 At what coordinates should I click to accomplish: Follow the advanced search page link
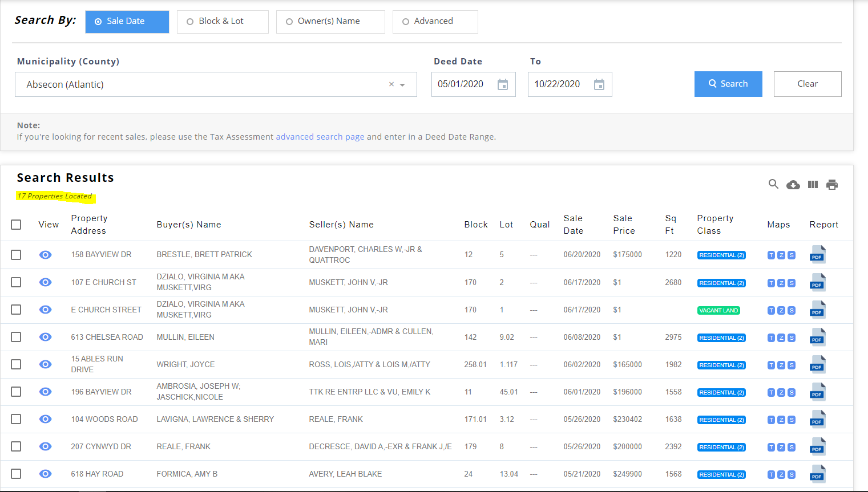point(320,137)
